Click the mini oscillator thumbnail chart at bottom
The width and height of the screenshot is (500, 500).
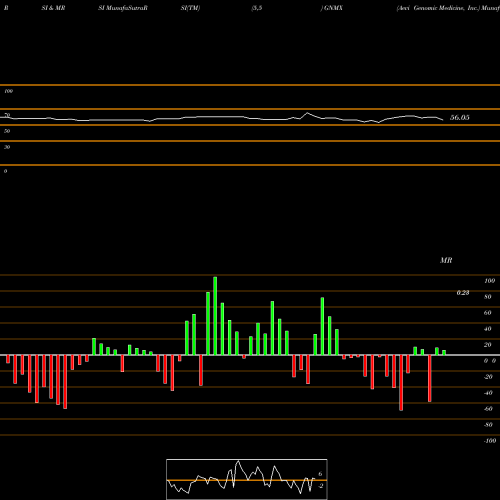[247, 479]
